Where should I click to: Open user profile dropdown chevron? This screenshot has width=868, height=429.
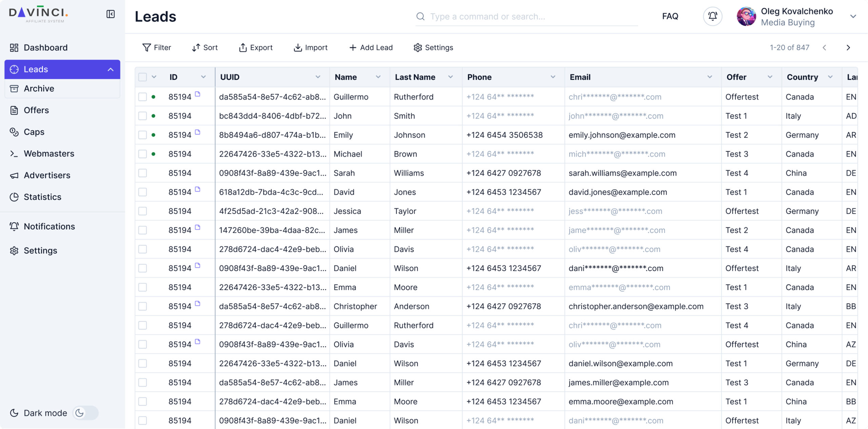853,16
